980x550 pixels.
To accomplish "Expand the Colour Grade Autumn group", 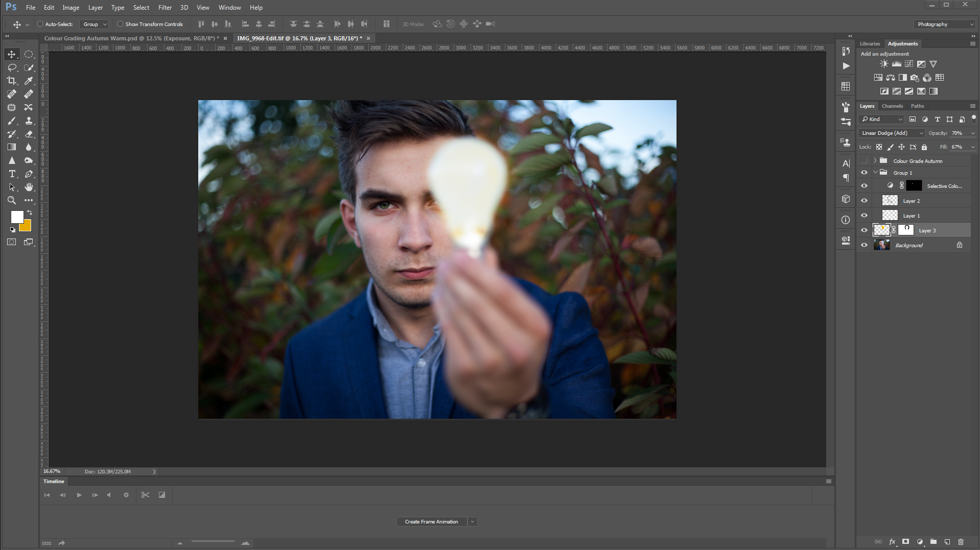I will (875, 161).
